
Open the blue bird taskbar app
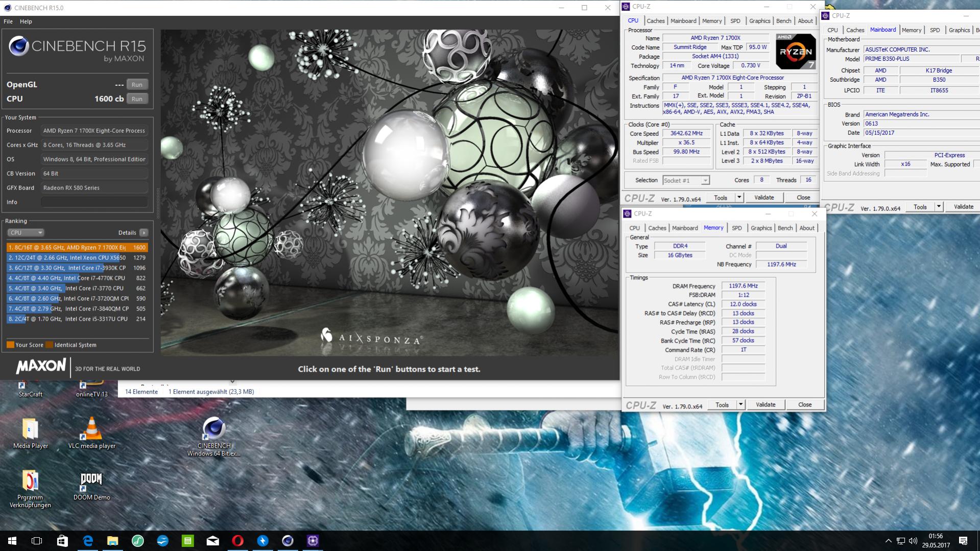(162, 541)
